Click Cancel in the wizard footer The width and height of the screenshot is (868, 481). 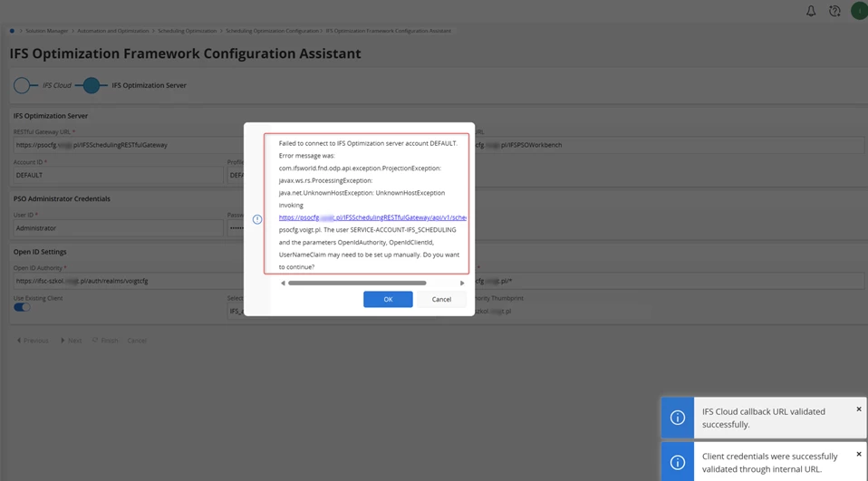pos(137,341)
